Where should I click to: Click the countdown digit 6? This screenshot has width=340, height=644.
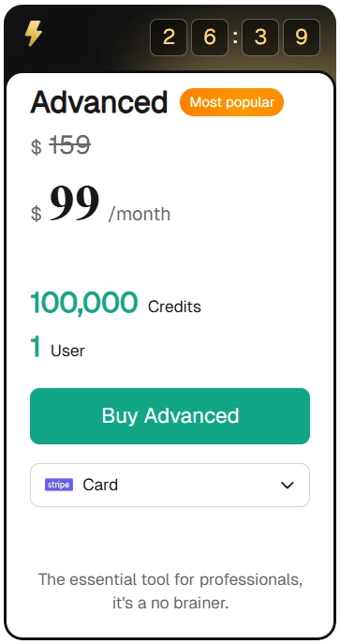(210, 37)
